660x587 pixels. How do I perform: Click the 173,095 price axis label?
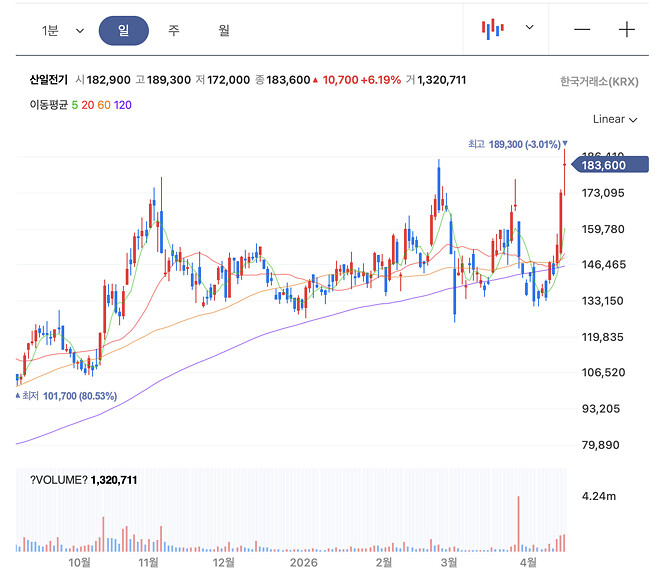coord(603,193)
